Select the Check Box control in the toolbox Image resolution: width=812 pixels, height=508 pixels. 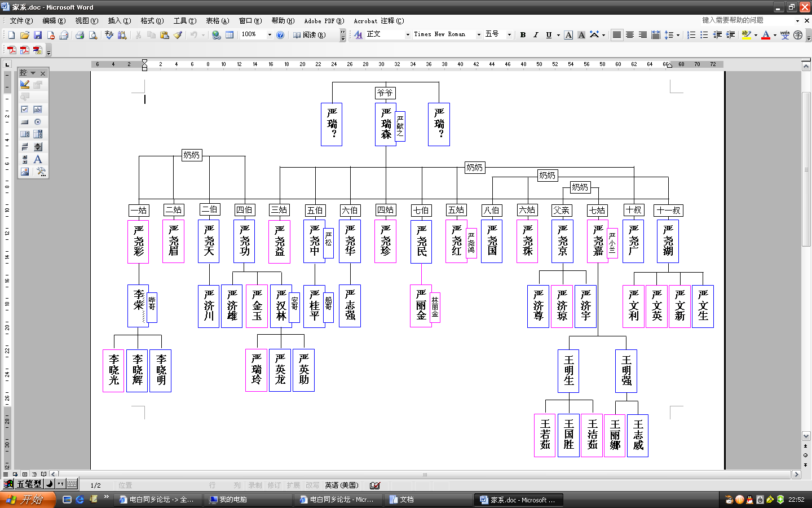[x=25, y=110]
